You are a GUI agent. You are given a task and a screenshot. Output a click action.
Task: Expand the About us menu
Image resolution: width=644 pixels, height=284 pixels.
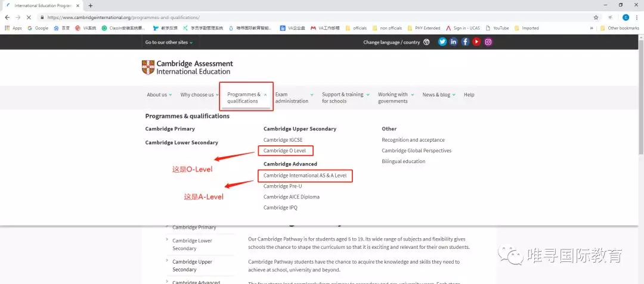159,95
